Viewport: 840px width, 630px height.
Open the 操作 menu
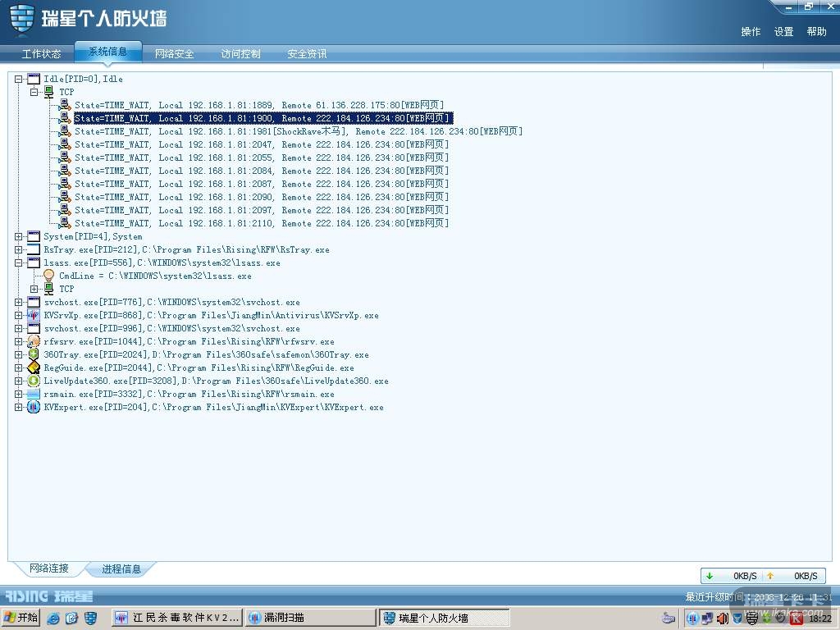coord(751,32)
